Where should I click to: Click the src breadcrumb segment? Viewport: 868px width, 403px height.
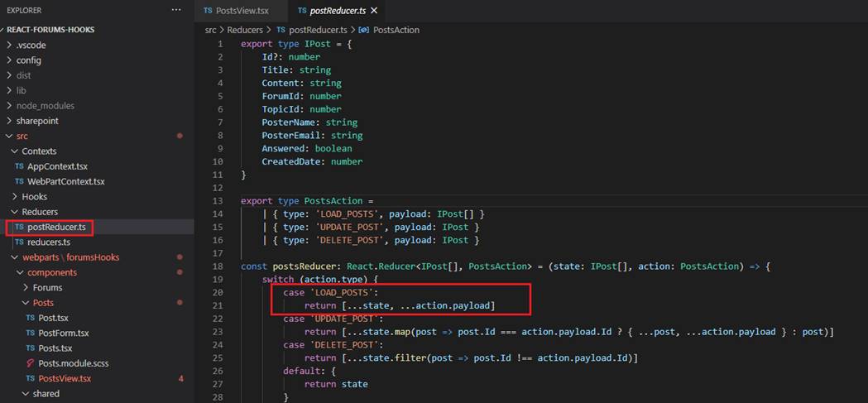(210, 30)
